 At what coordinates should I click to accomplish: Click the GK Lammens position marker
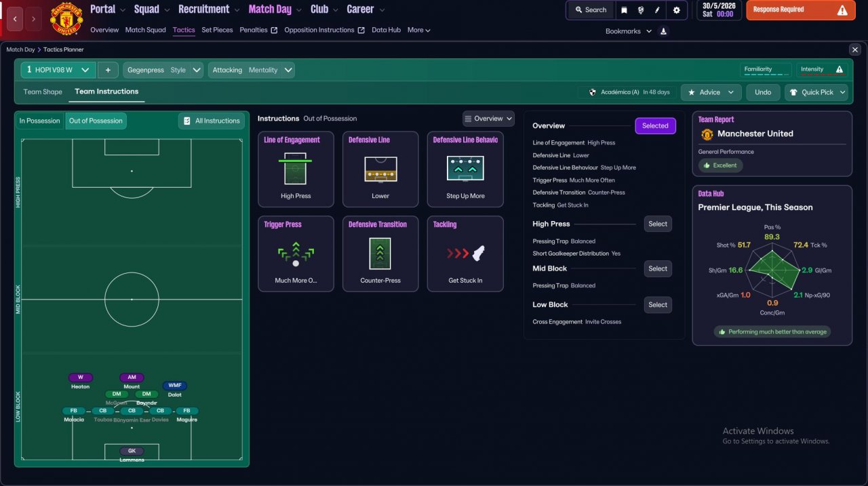pyautogui.click(x=132, y=451)
